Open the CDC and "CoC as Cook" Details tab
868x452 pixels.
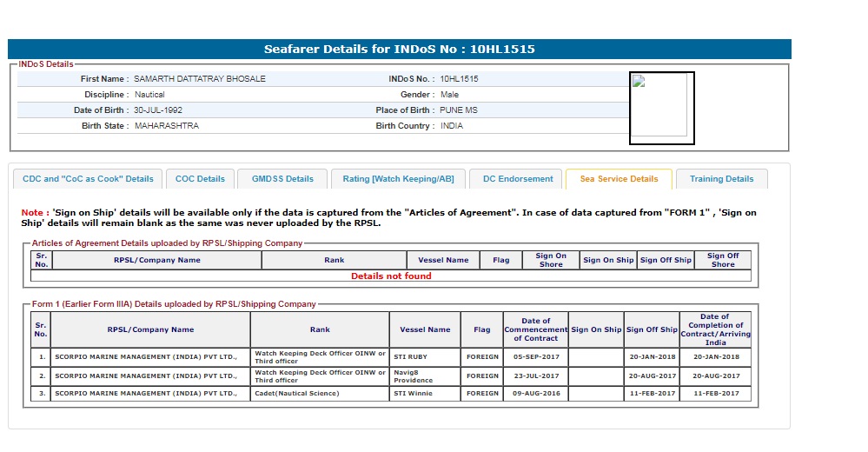(x=88, y=179)
